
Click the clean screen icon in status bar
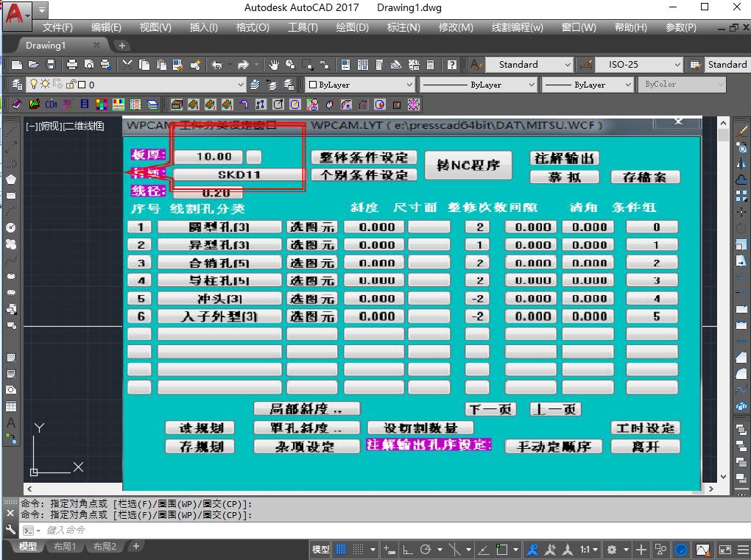click(724, 550)
